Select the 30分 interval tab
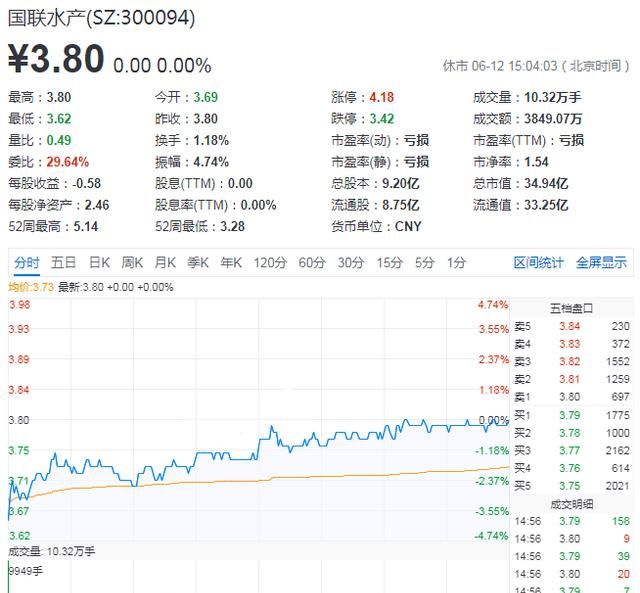The height and width of the screenshot is (593, 640). coord(351,262)
